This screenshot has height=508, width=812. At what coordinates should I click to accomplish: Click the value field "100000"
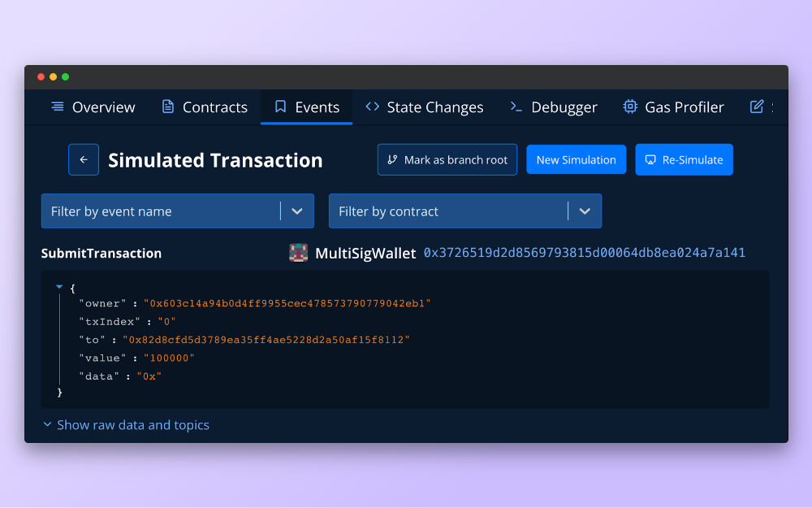pos(170,358)
